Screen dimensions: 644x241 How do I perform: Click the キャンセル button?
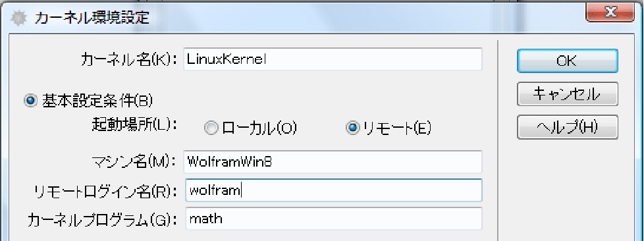click(567, 94)
